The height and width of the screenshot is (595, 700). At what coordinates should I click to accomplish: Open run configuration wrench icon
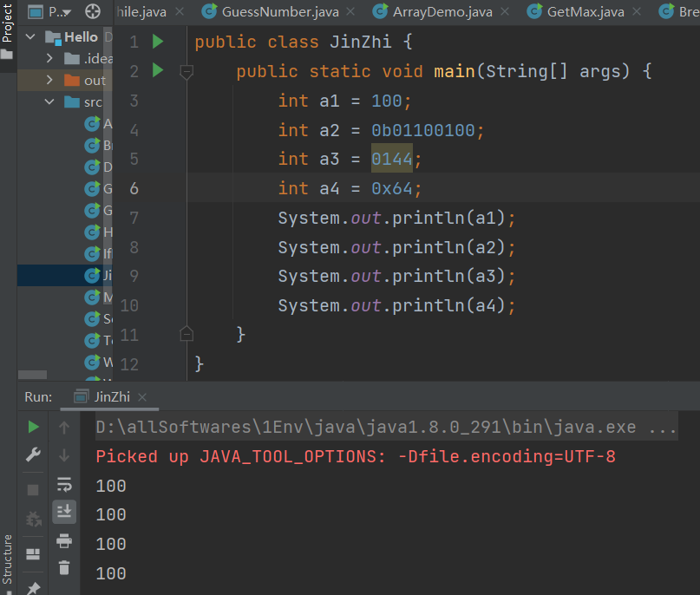pyautogui.click(x=33, y=454)
